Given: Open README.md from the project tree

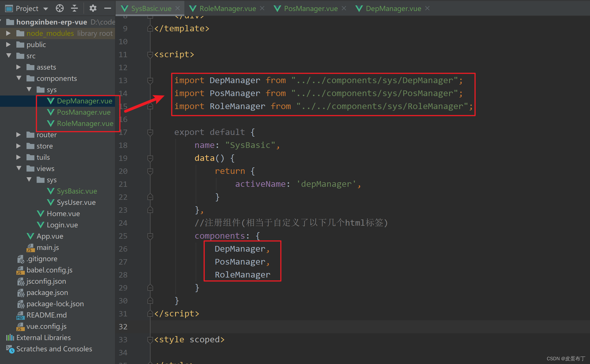Looking at the screenshot, I should (x=47, y=315).
